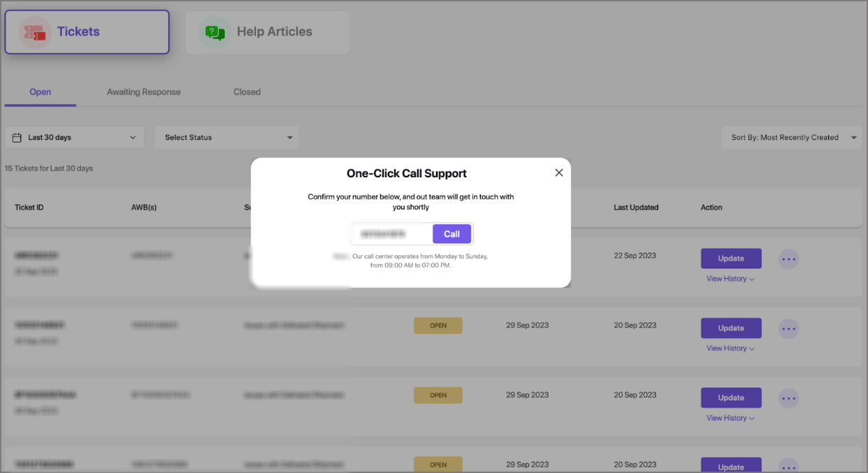Open Sort By Most Recently Created dropdown

tap(791, 138)
